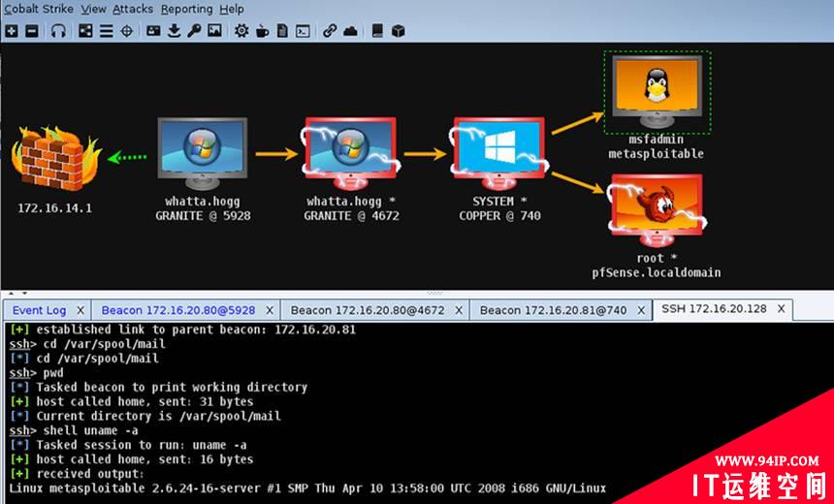The width and height of the screenshot is (834, 504).
Task: Click the 'ssh> shell uname -a' command line
Action: pyautogui.click(x=74, y=430)
